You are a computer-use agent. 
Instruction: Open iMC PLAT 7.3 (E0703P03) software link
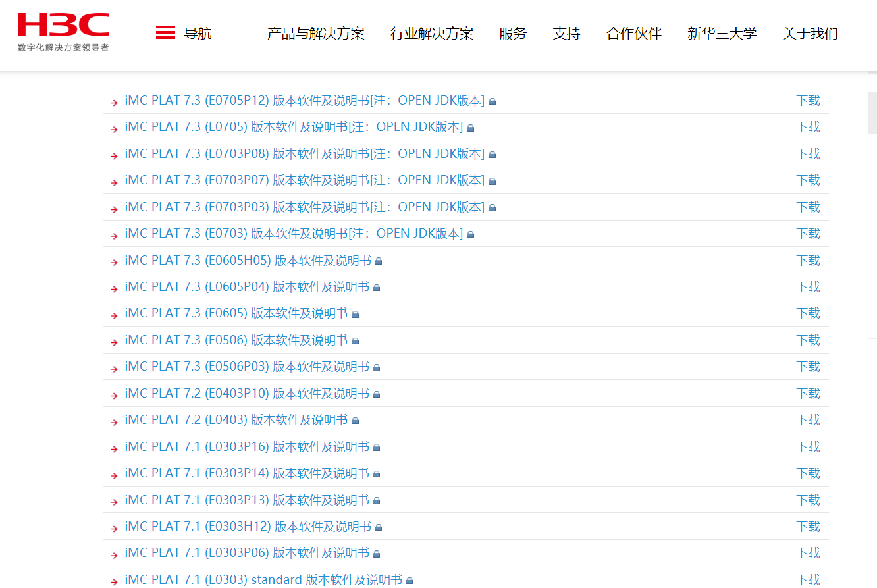(305, 207)
